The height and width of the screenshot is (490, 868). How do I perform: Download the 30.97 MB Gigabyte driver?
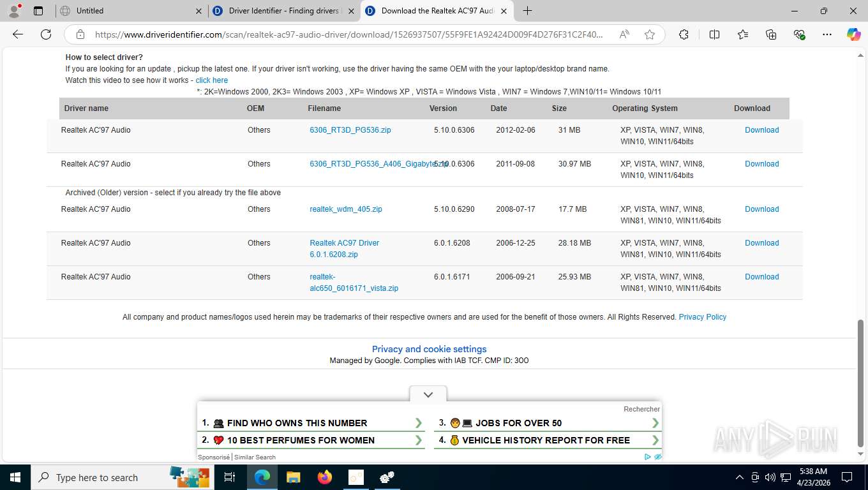pos(762,164)
